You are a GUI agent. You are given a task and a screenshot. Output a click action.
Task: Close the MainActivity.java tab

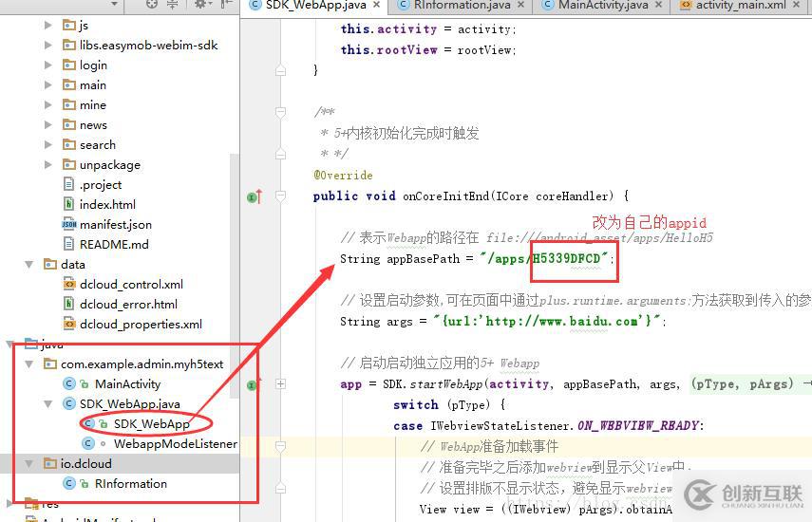(x=658, y=5)
